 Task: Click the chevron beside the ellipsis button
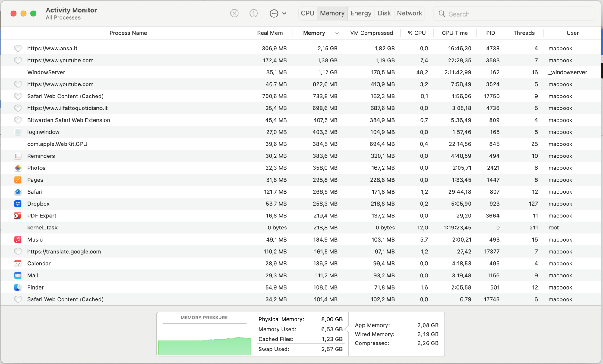[x=284, y=13]
